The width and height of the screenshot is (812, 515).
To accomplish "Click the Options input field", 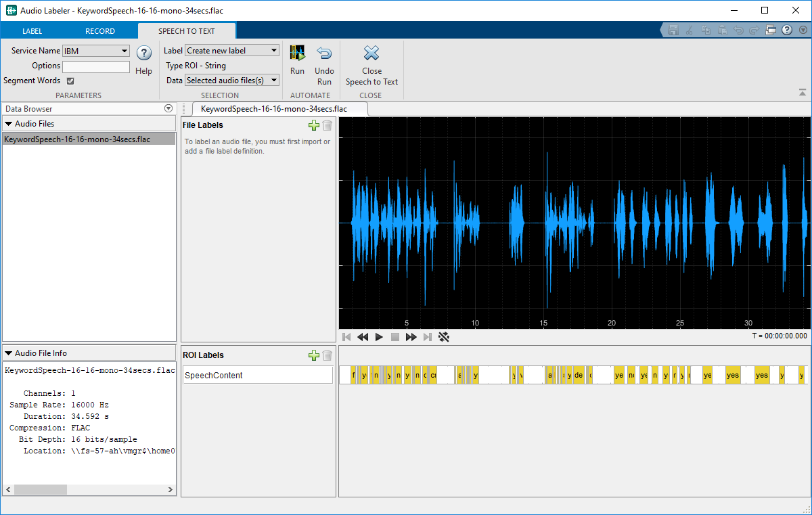I will point(96,66).
